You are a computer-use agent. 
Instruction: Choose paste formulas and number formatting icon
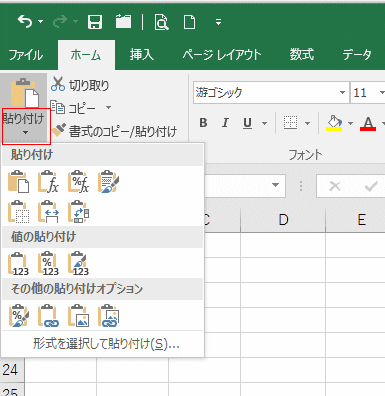point(78,182)
